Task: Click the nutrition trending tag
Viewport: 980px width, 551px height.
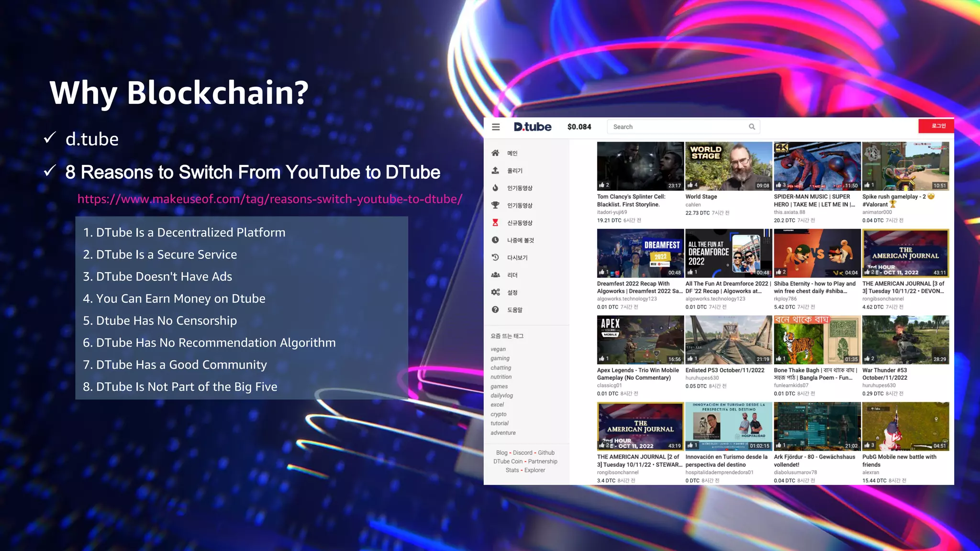Action: (501, 377)
